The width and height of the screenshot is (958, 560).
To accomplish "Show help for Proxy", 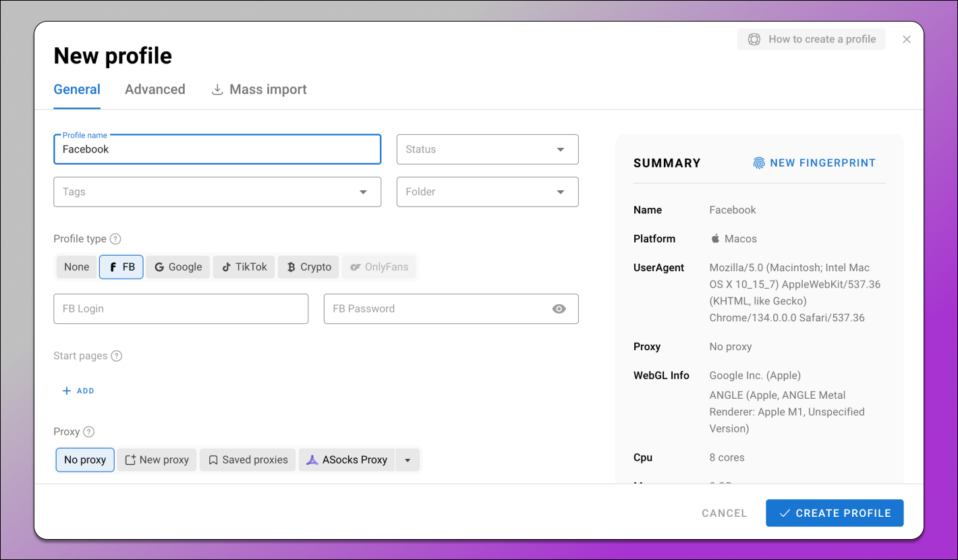I will (88, 432).
